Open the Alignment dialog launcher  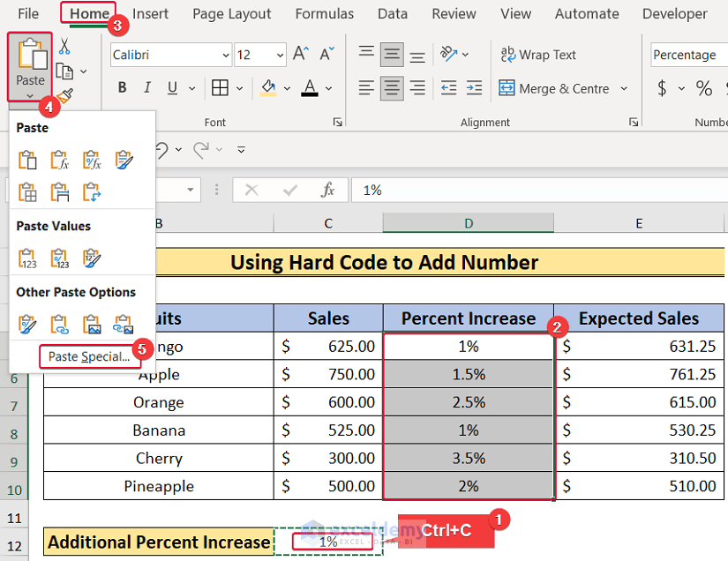coord(634,122)
